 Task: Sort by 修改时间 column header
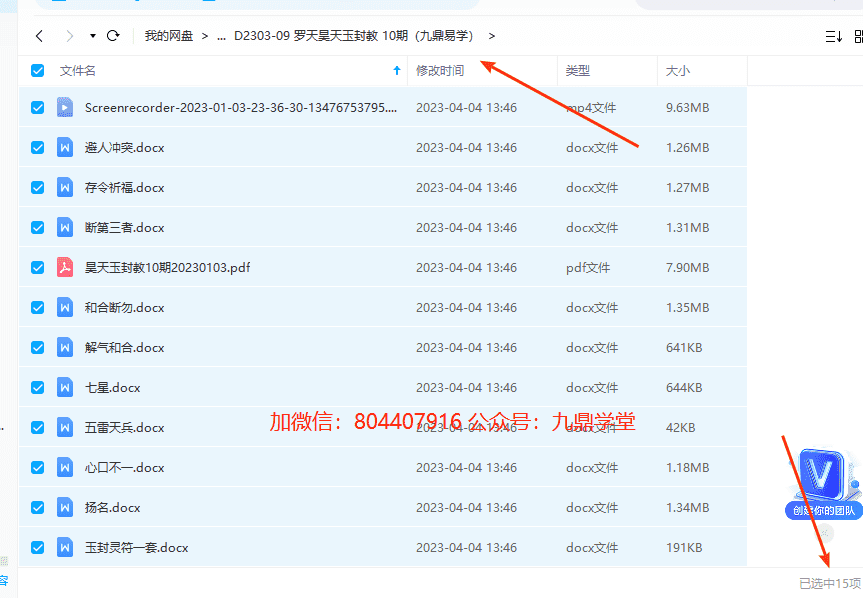pyautogui.click(x=440, y=71)
